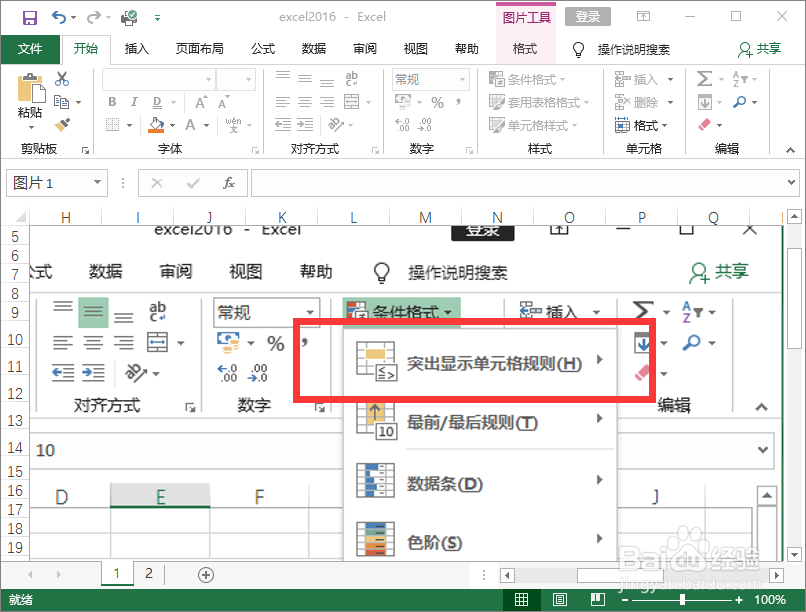Image resolution: width=806 pixels, height=612 pixels.
Task: Add a new sheet with plus
Action: pos(206,574)
